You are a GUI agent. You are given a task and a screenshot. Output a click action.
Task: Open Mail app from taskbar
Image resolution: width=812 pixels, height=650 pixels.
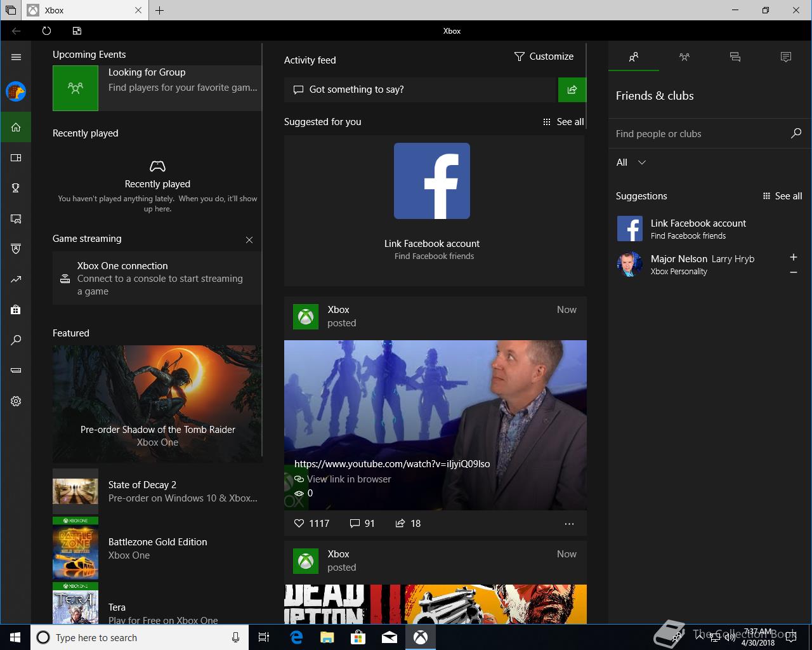(390, 637)
